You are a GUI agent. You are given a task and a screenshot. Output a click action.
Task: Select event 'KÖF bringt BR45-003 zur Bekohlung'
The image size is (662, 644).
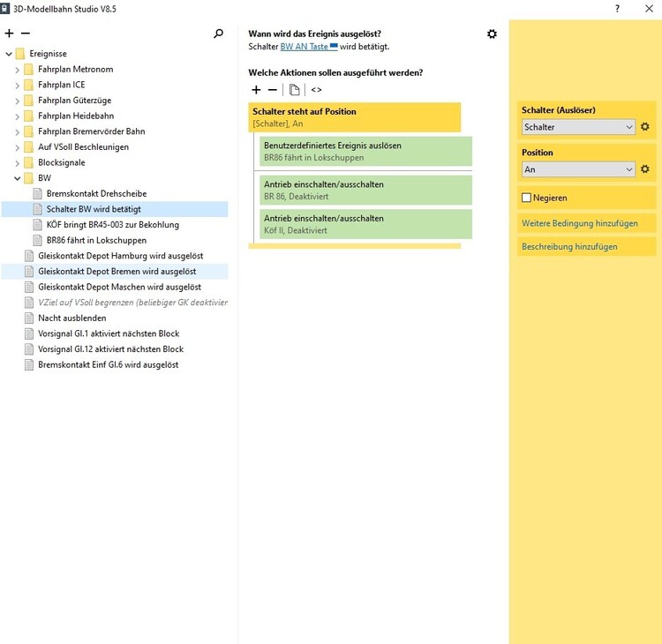point(113,225)
